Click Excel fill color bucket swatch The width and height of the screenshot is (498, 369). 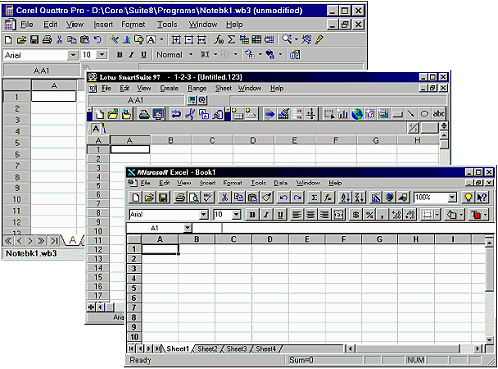pos(452,215)
